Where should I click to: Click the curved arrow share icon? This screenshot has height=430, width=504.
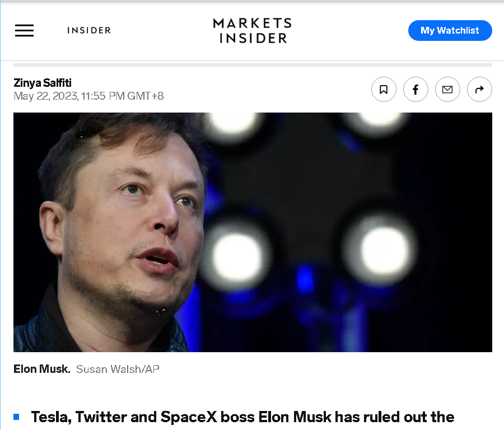click(479, 90)
